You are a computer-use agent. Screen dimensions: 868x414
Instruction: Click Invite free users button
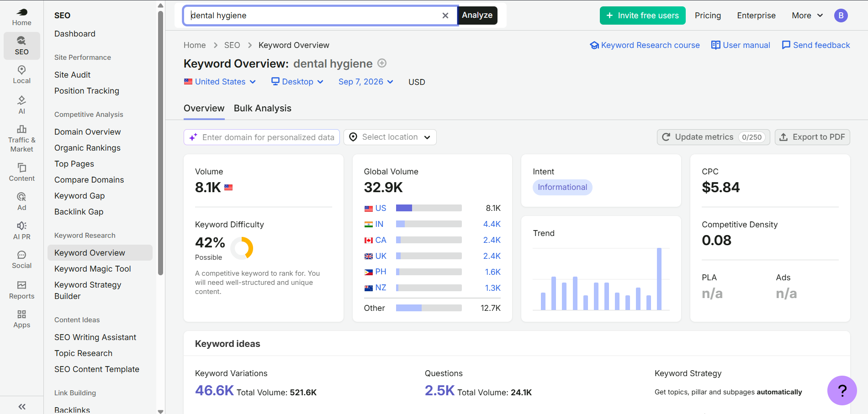642,16
